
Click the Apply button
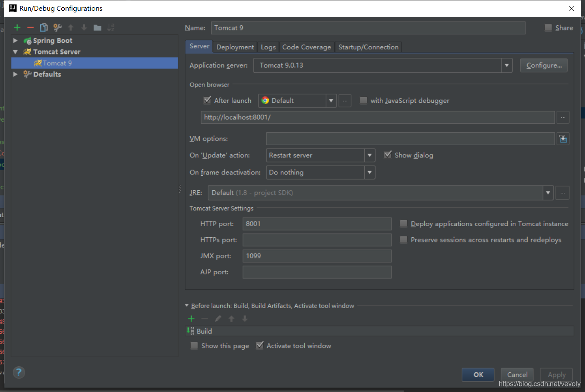(557, 375)
